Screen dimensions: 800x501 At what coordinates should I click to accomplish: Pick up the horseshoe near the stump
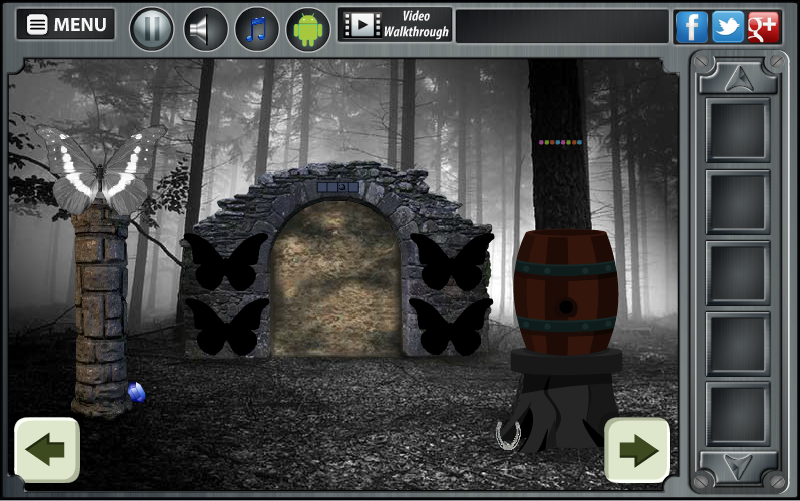[x=508, y=435]
